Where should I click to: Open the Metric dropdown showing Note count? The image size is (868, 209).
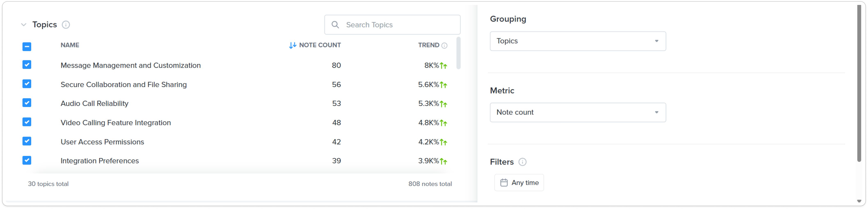tap(578, 113)
